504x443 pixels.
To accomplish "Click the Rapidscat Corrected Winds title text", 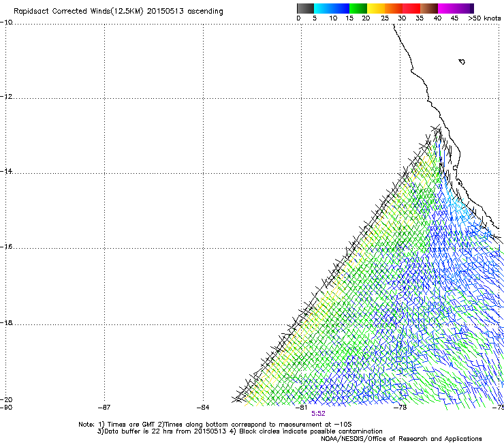I will 119,12.
